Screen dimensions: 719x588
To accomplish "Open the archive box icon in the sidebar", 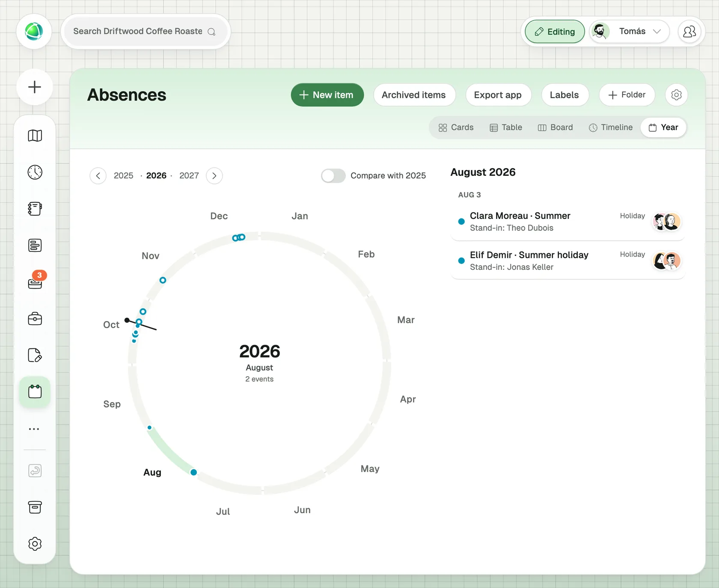I will (35, 507).
